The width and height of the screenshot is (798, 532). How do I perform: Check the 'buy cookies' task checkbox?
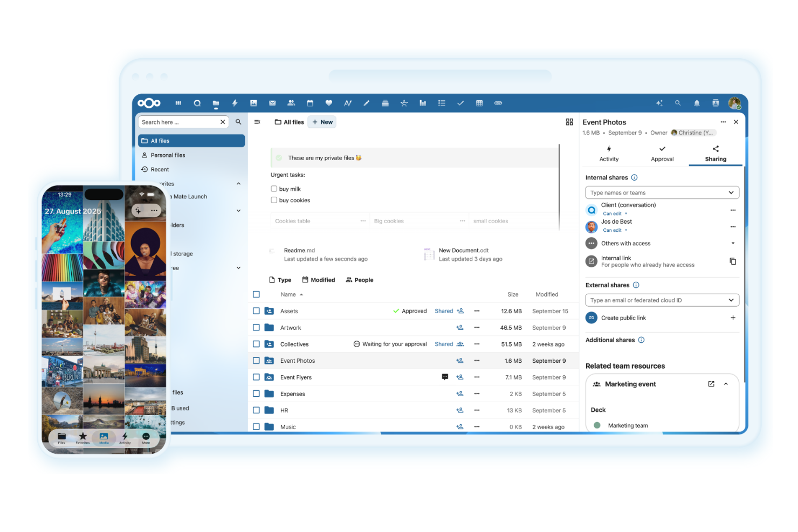tap(274, 200)
